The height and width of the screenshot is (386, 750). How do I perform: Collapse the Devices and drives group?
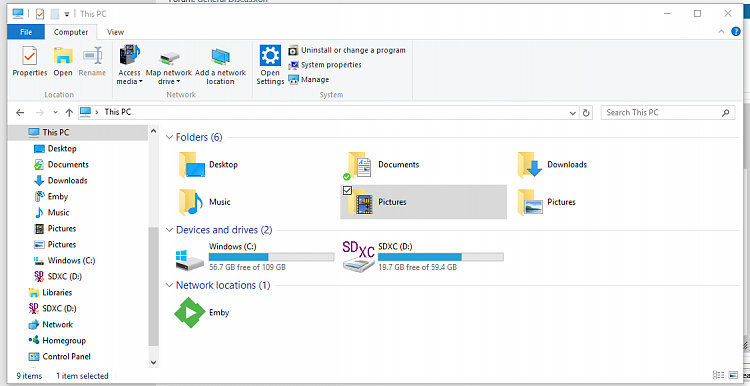click(x=169, y=230)
